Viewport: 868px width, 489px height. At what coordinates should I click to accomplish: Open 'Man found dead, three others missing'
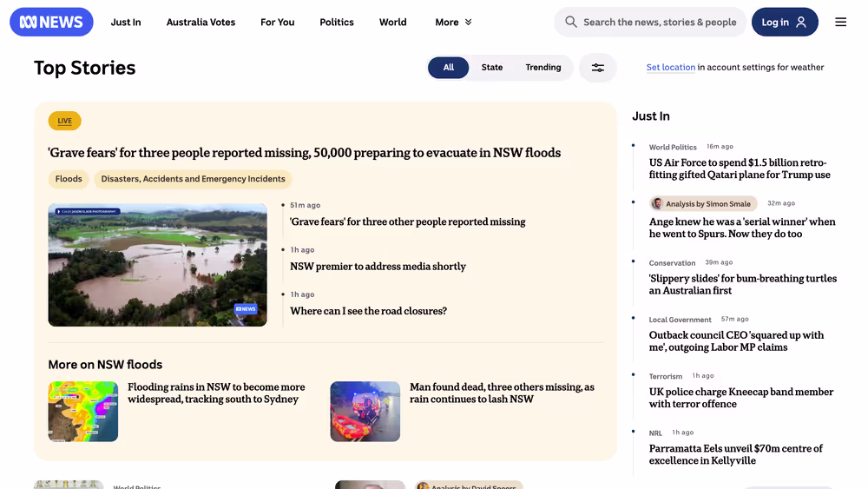(502, 393)
